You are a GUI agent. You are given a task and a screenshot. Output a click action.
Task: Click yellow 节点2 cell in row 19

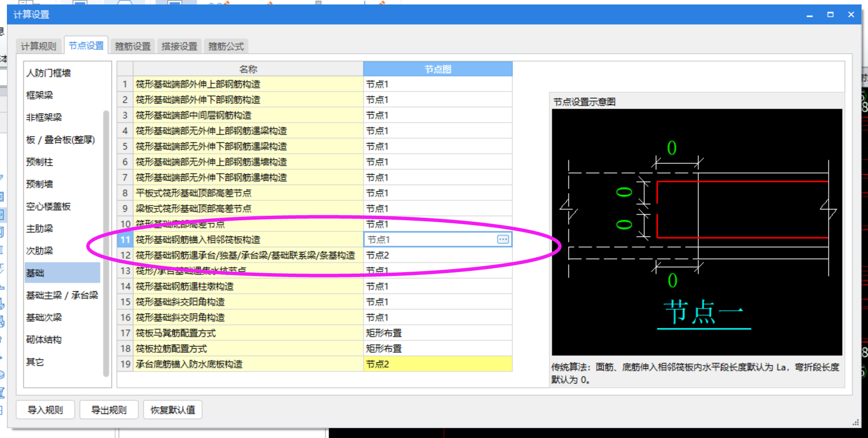coord(437,364)
